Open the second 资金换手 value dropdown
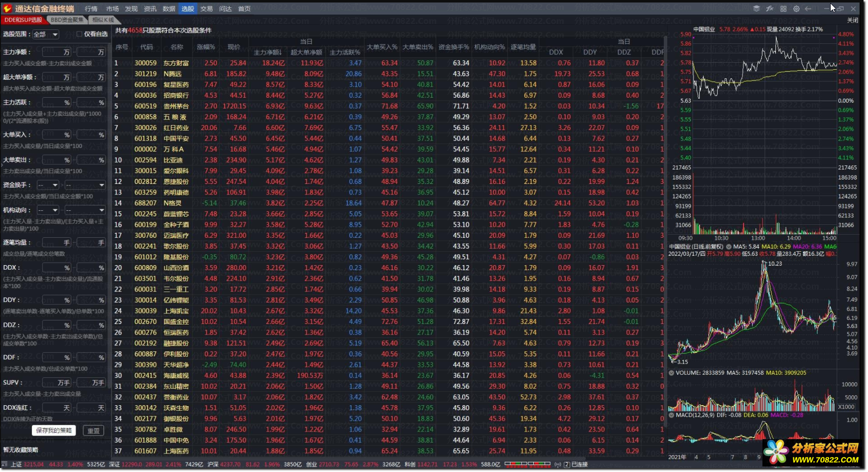The image size is (868, 472). coord(85,185)
